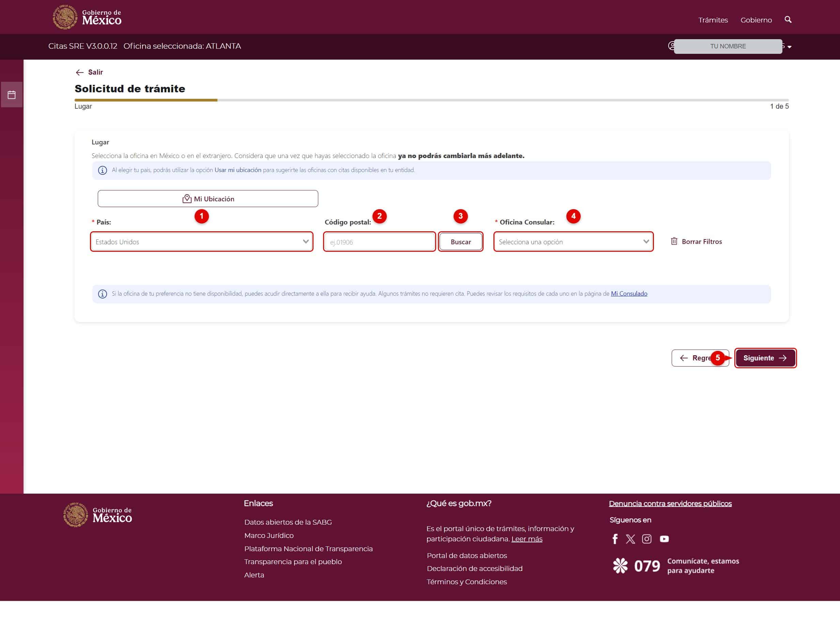The image size is (840, 620).
Task: Open the Oficina Consular dropdown
Action: coord(573,242)
